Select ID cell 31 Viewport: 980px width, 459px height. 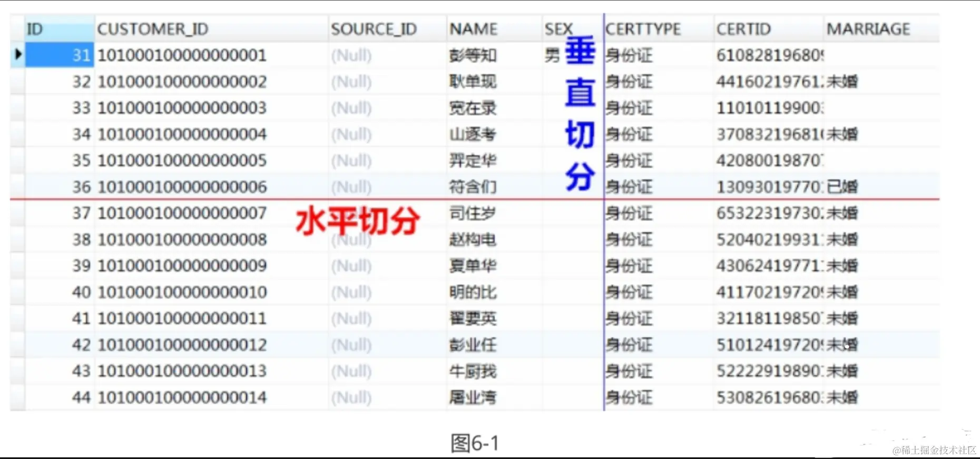point(60,55)
